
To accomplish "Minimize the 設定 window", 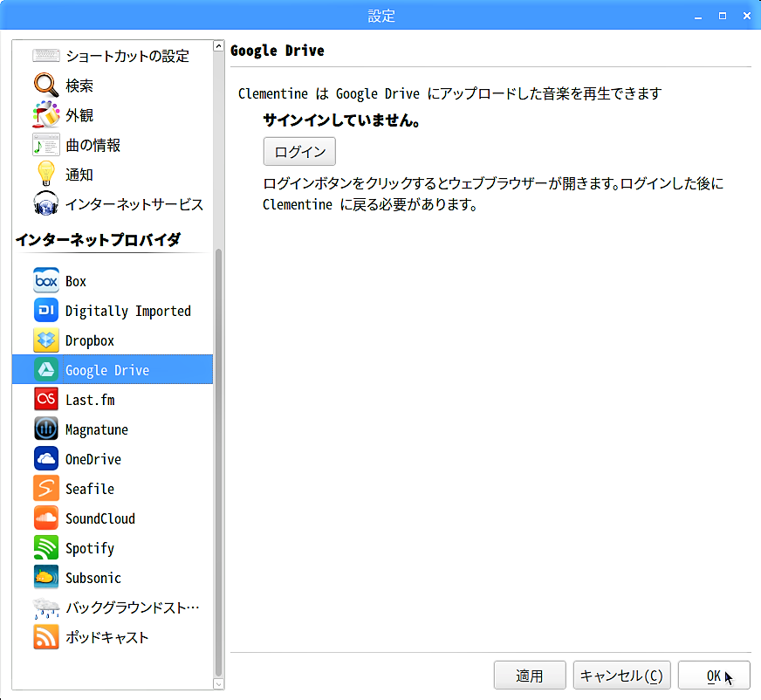I will 698,17.
